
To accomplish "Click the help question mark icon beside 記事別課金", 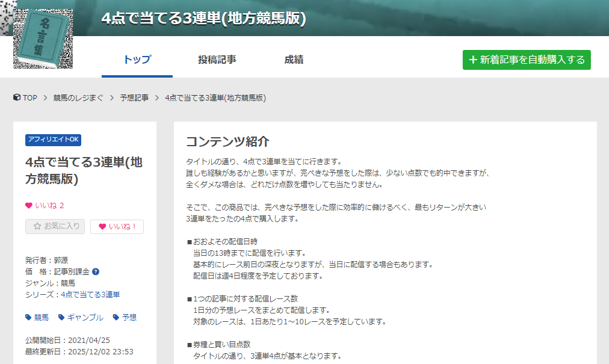I will [96, 272].
